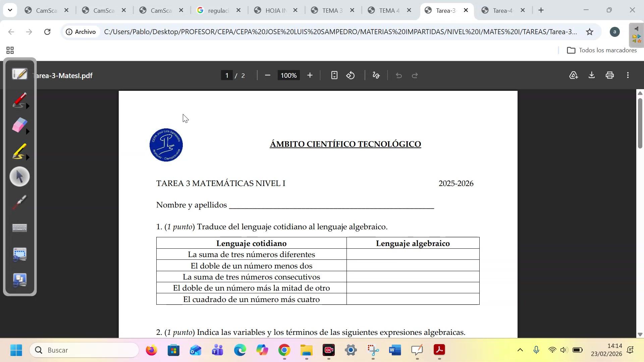The image size is (644, 362).
Task: Click the PDF rotate counterclockwise icon
Action: (351, 75)
